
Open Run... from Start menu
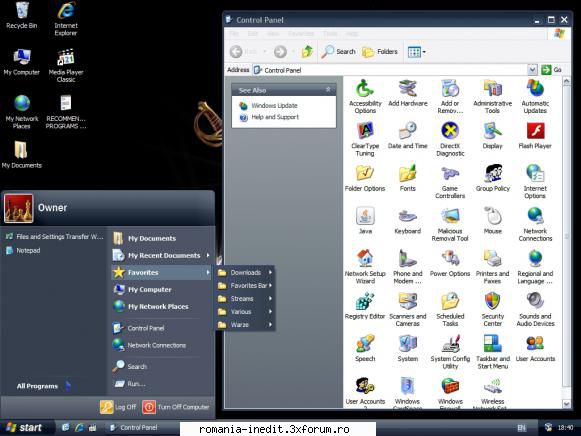click(x=161, y=384)
